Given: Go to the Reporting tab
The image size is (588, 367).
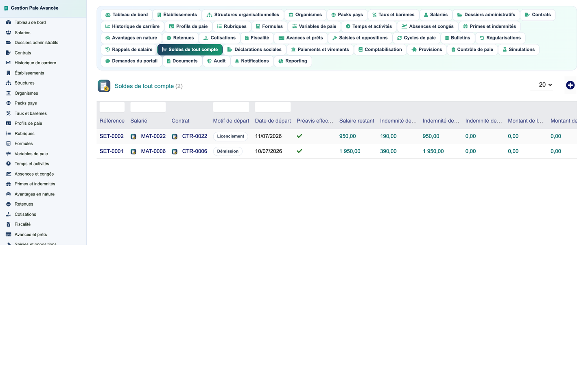Looking at the screenshot, I should point(293,61).
